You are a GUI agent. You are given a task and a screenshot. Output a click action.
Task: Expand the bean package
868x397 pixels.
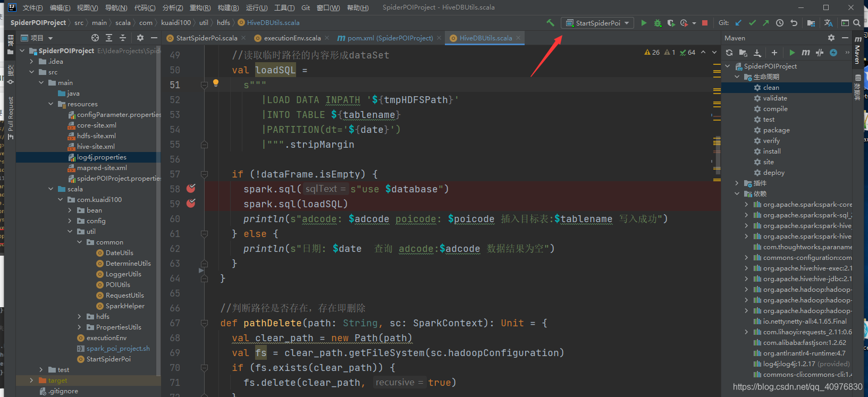[x=70, y=210]
